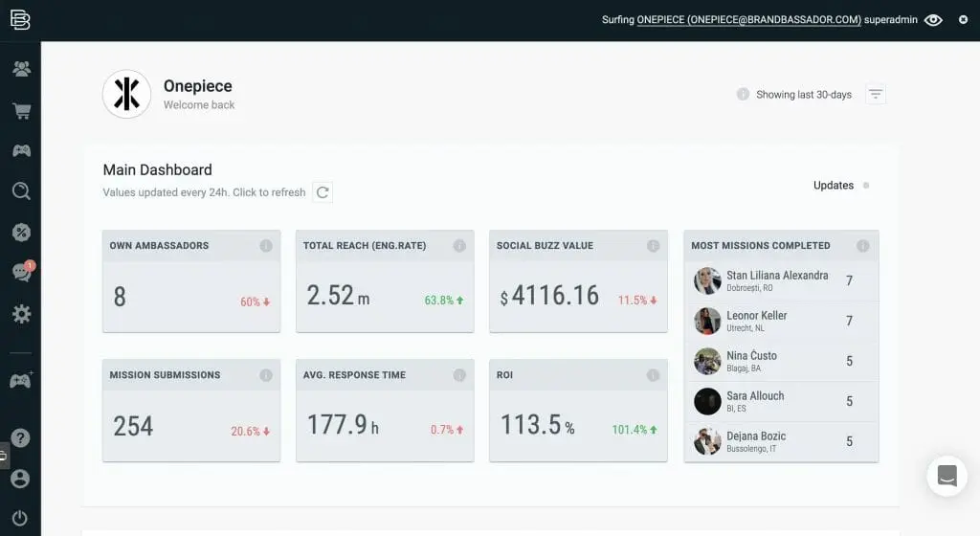Open the settings gear in sidebar

click(20, 314)
